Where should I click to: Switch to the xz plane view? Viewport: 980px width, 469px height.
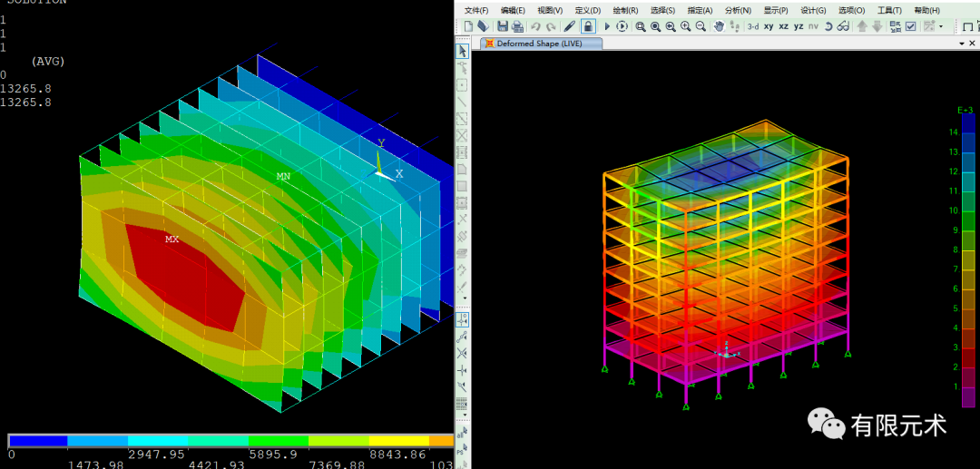pos(784,26)
